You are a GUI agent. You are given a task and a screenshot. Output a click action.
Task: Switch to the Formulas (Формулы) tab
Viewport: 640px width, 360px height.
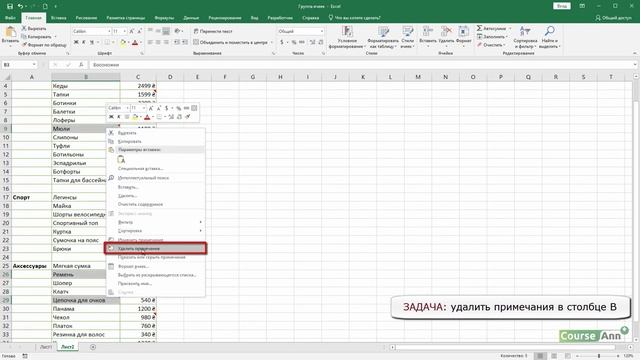pos(164,18)
